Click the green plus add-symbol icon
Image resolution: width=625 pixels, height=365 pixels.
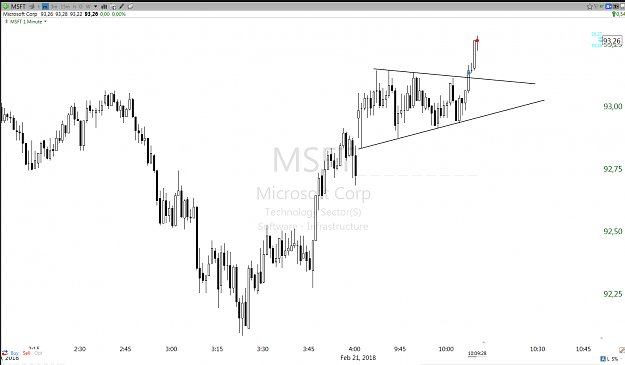pyautogui.click(x=6, y=6)
